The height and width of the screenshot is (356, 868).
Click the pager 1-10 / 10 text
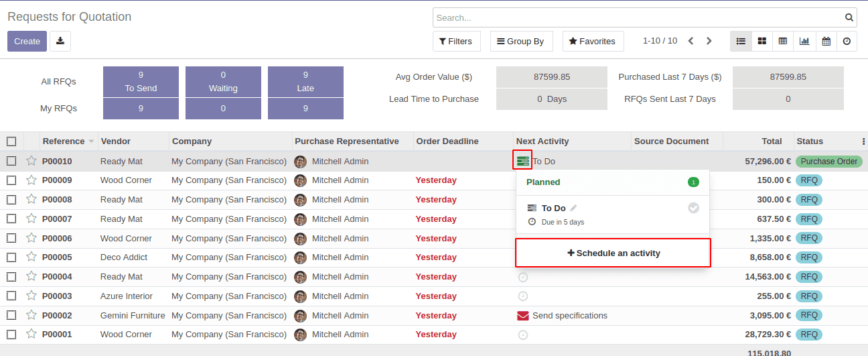point(660,41)
